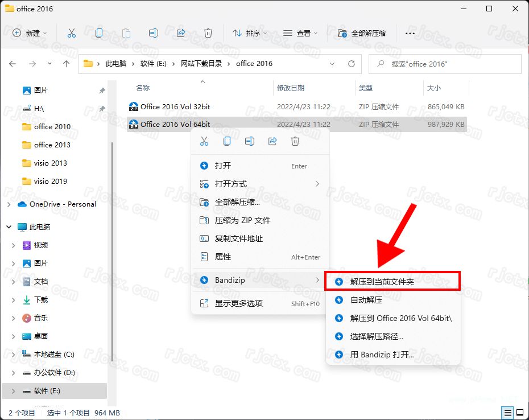The image size is (529, 420).
Task: Select the Share icon in the context menu
Action: [x=272, y=141]
